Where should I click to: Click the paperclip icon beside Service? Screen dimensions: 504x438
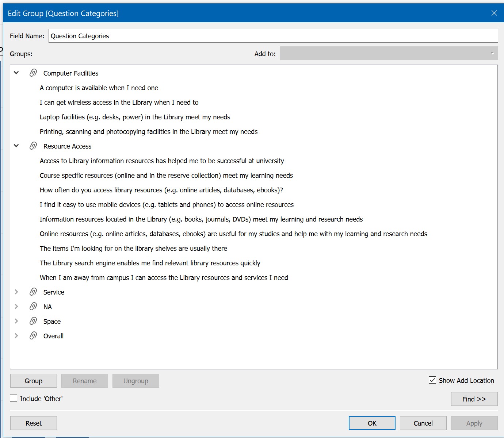(33, 292)
